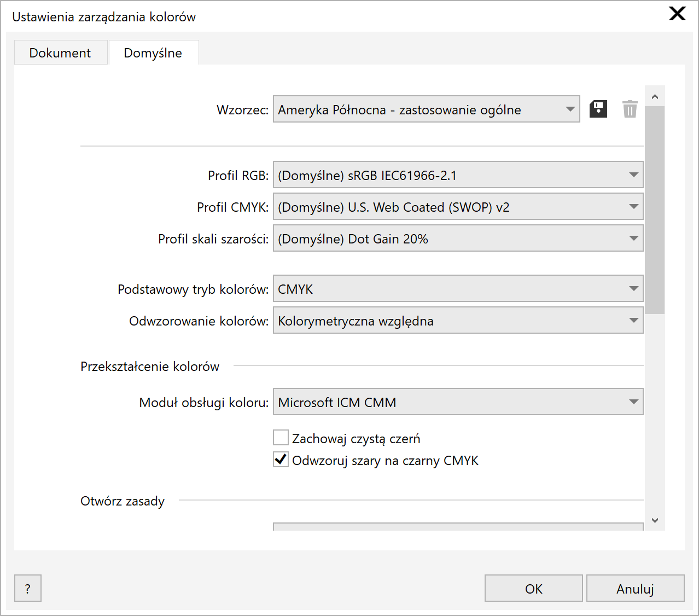The image size is (699, 616).
Task: Switch to the Dokument tab
Action: click(60, 53)
